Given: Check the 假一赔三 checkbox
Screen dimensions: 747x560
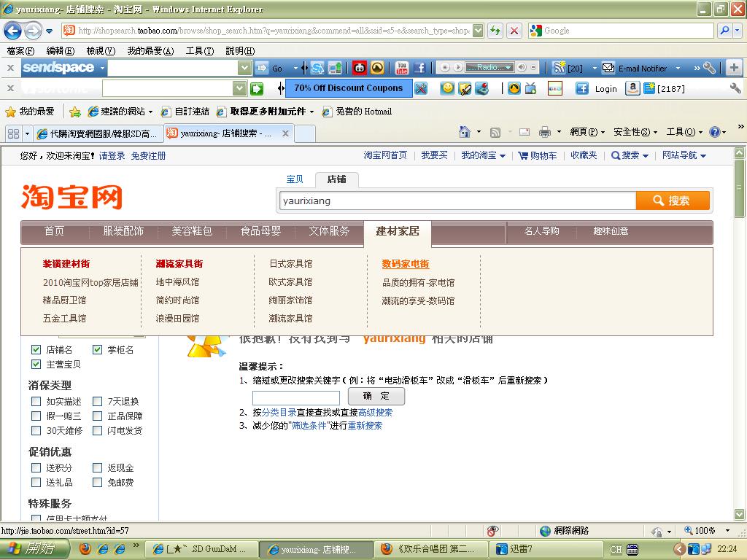Looking at the screenshot, I should pyautogui.click(x=36, y=416).
